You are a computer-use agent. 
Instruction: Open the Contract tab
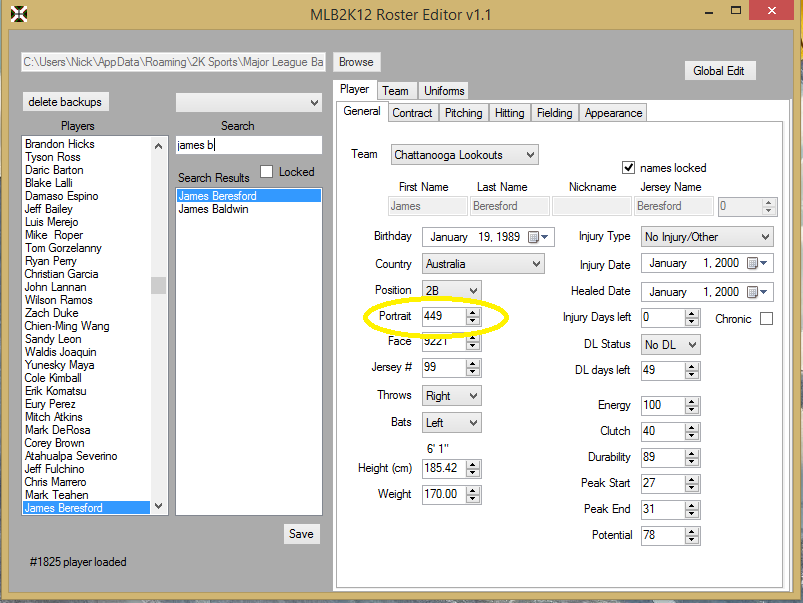412,113
